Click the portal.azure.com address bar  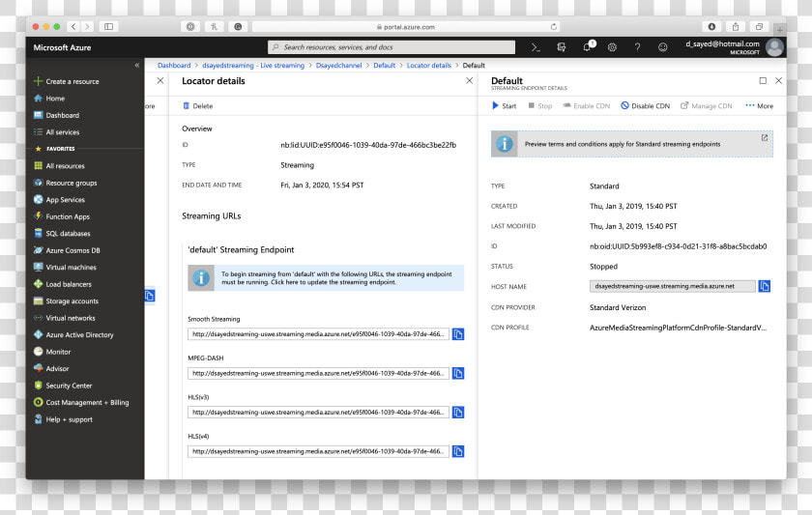coord(405,27)
